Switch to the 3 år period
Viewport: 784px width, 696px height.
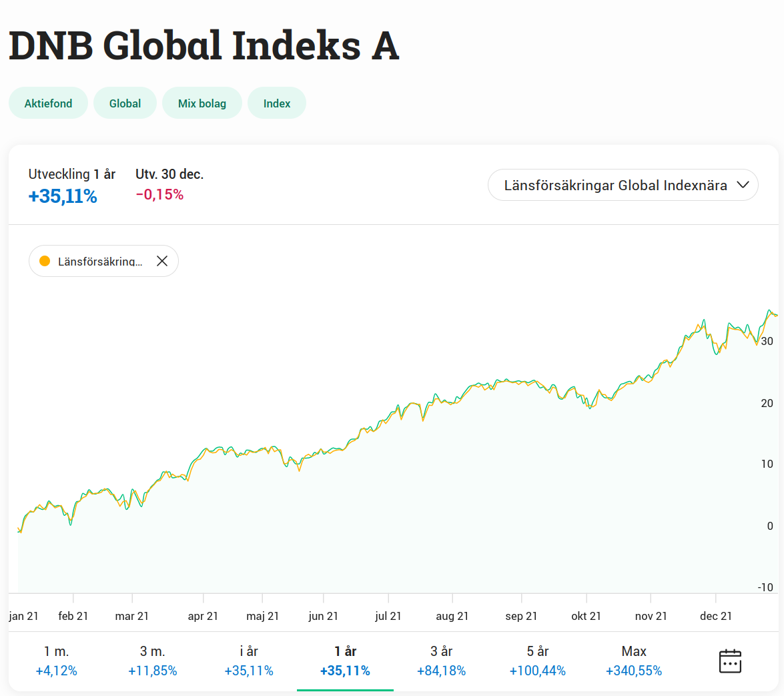441,661
